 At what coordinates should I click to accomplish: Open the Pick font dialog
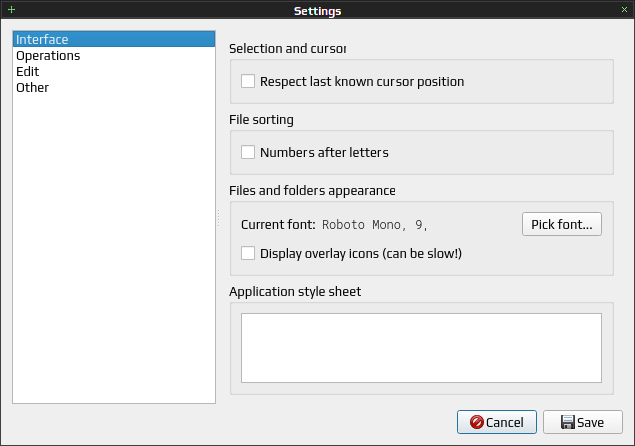[561, 224]
